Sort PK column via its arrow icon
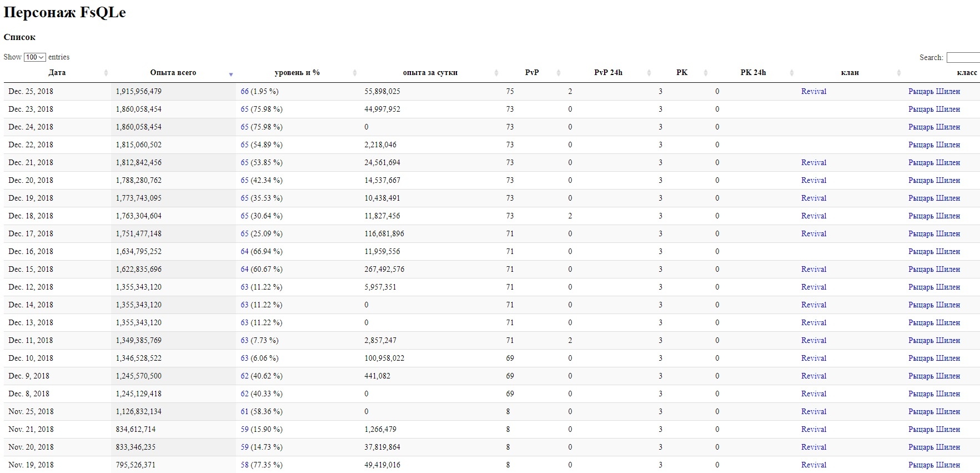 click(x=706, y=73)
